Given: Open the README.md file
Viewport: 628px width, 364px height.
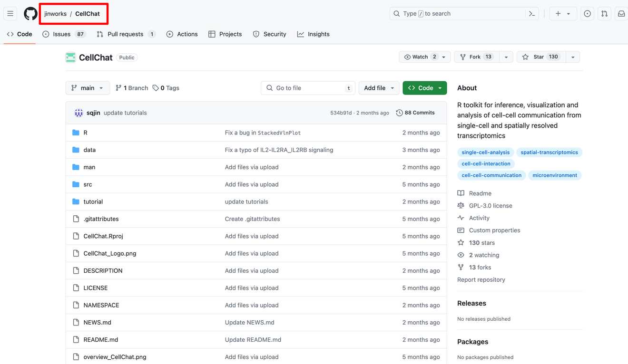Looking at the screenshot, I should 100,340.
